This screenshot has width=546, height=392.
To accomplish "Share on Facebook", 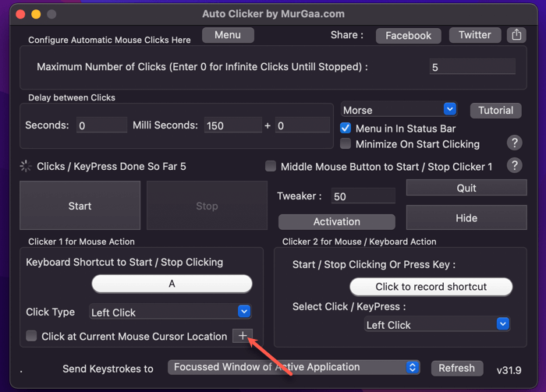I will click(408, 36).
